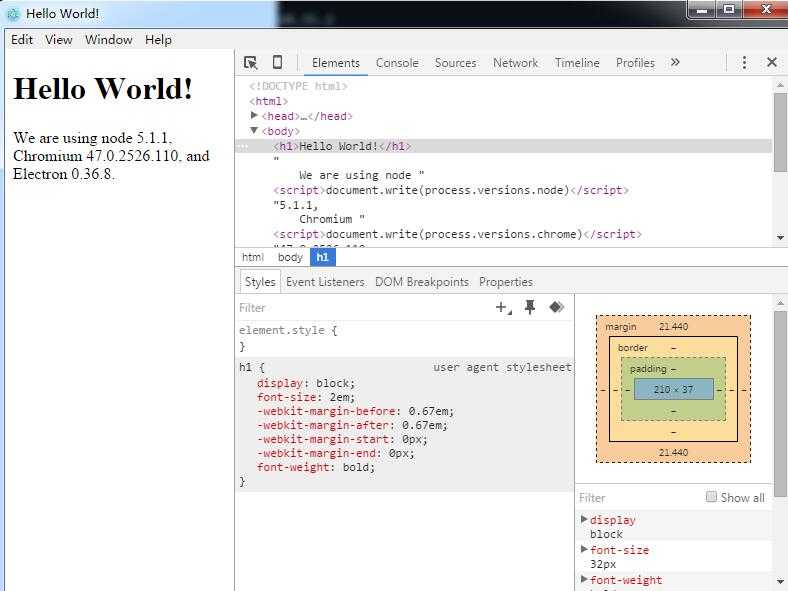
Task: Click the padding label in box model
Action: point(648,369)
